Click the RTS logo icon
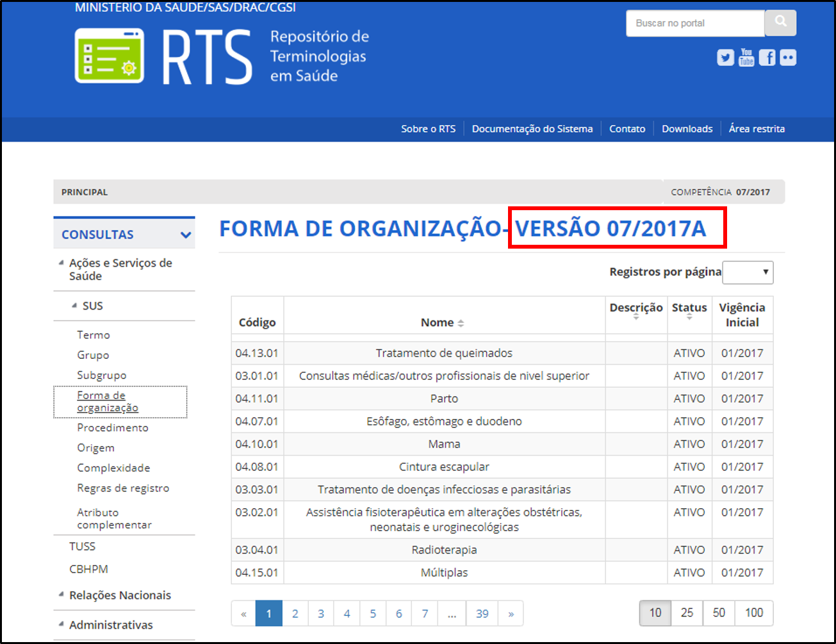Screen dimensions: 836x644 pos(110,56)
